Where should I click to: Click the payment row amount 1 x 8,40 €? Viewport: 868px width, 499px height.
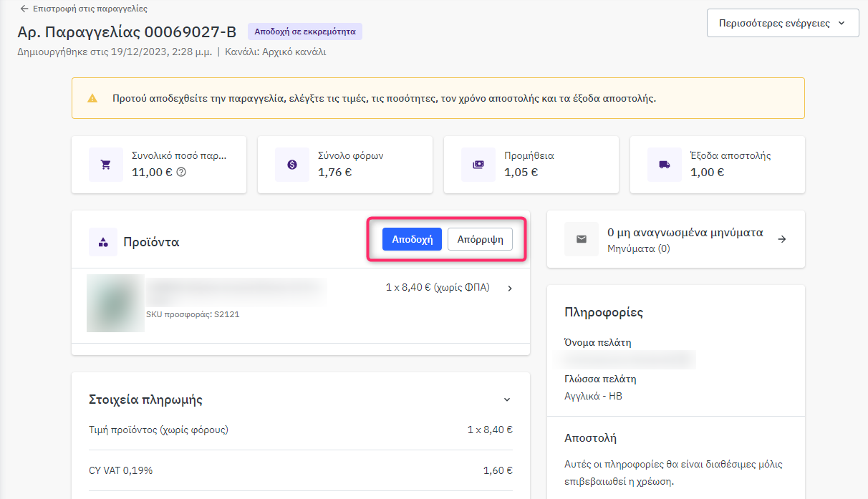(490, 430)
